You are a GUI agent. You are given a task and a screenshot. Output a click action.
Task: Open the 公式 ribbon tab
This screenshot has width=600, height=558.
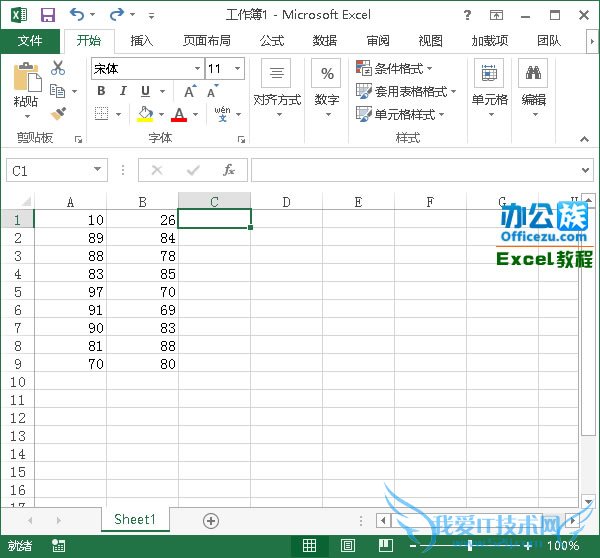click(x=271, y=41)
